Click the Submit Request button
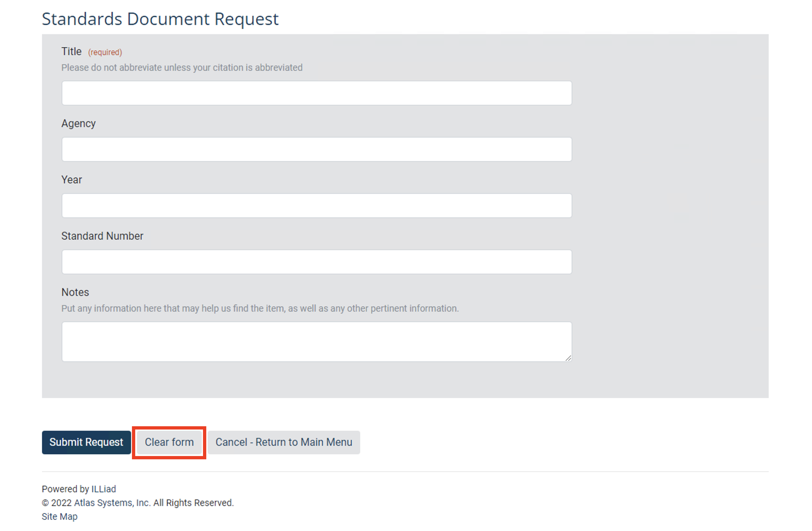 pyautogui.click(x=86, y=442)
